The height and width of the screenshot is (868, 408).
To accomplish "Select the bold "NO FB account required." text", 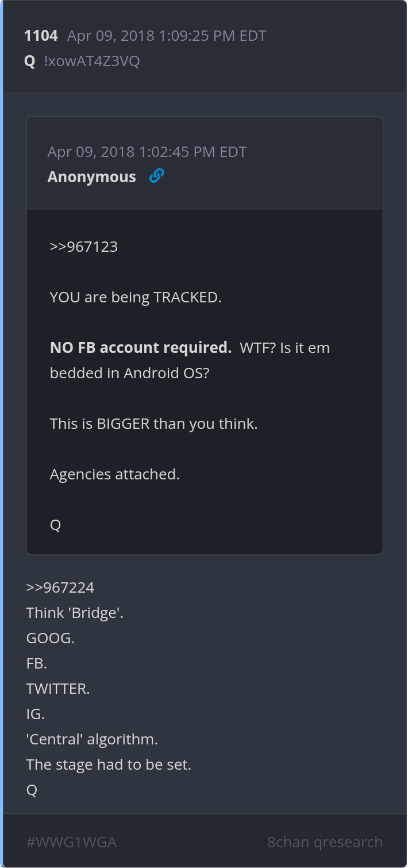I will [x=141, y=348].
